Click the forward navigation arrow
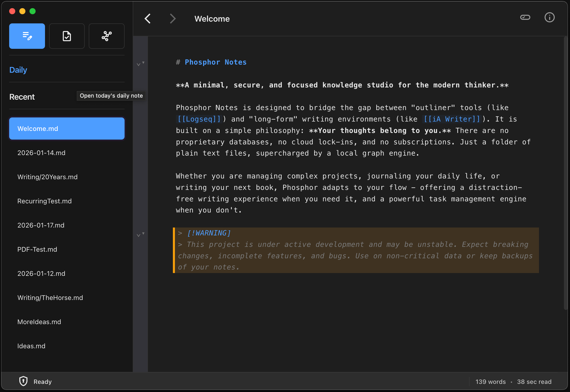 pos(173,18)
